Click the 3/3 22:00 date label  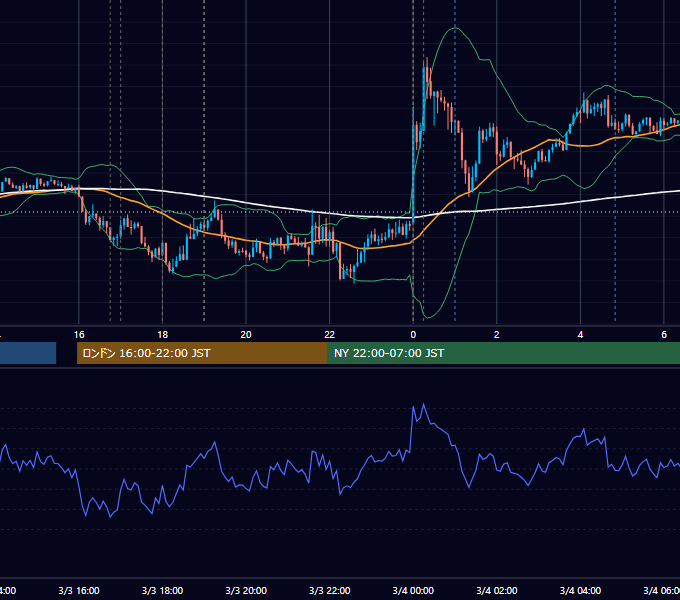click(330, 591)
